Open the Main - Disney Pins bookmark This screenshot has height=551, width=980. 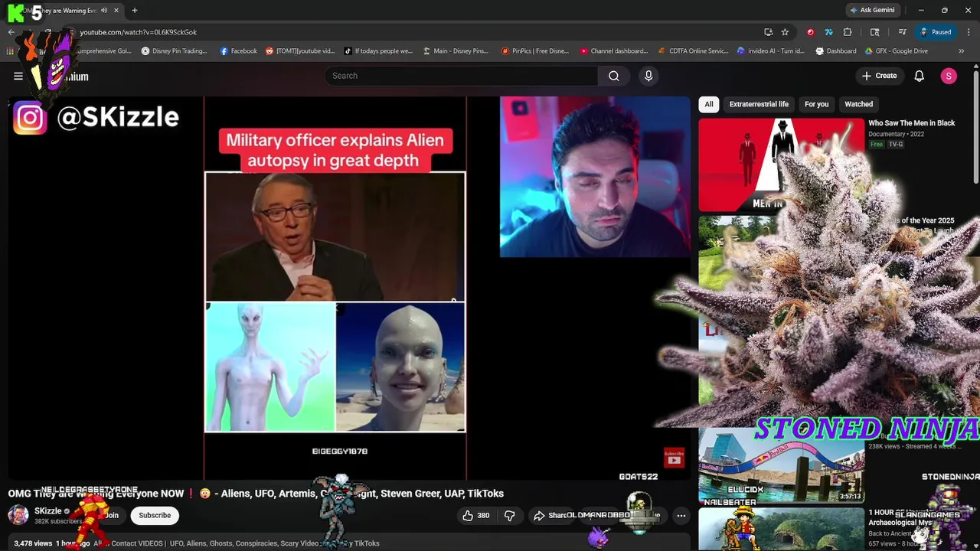pos(456,51)
